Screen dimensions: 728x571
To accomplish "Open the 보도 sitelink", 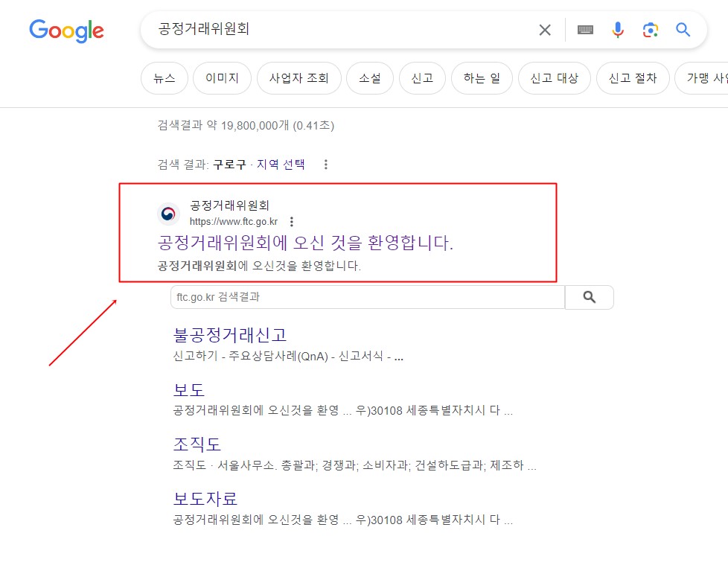I will pyautogui.click(x=188, y=390).
